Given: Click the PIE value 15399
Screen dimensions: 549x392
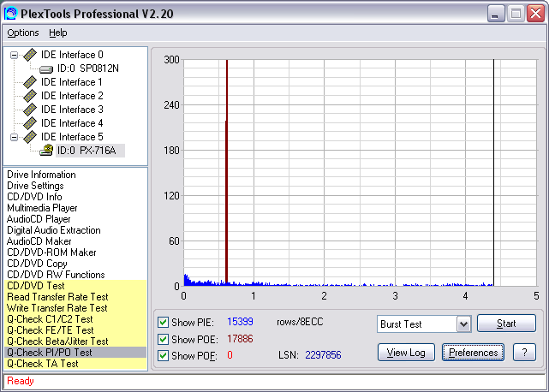Looking at the screenshot, I should (240, 322).
